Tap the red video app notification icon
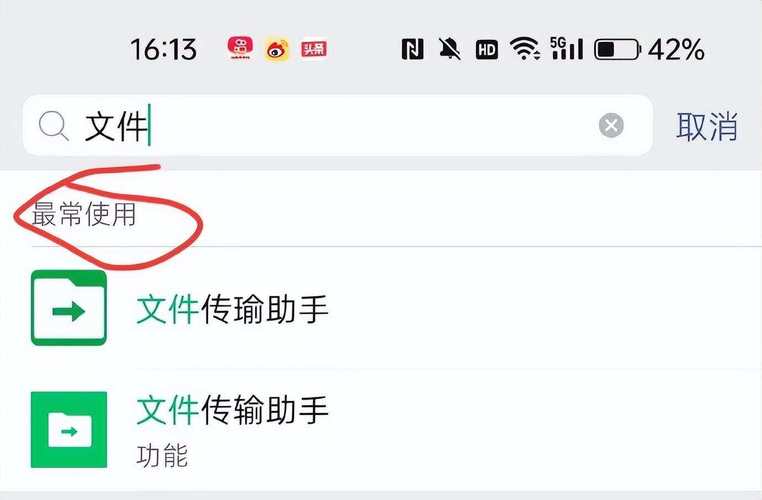Image resolution: width=762 pixels, height=500 pixels. (x=240, y=48)
